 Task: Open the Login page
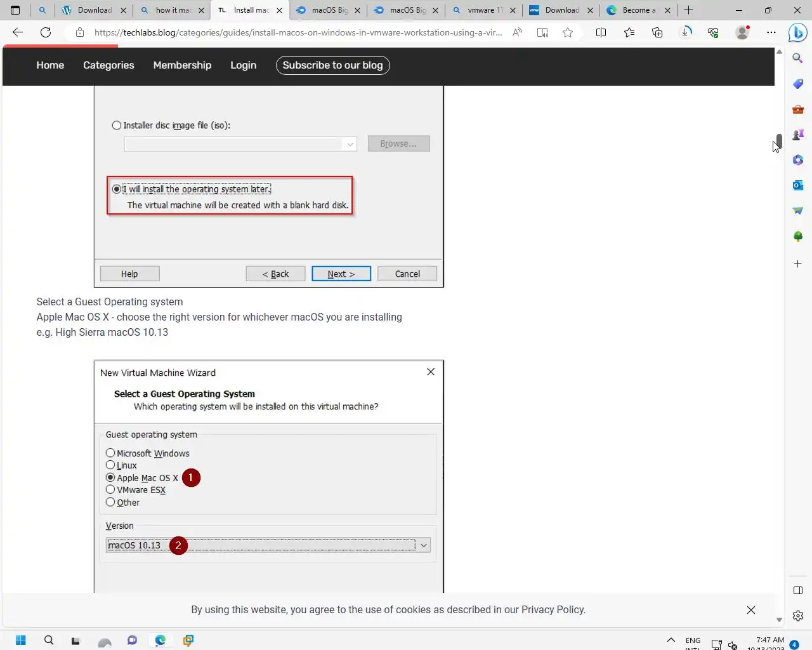[x=243, y=65]
